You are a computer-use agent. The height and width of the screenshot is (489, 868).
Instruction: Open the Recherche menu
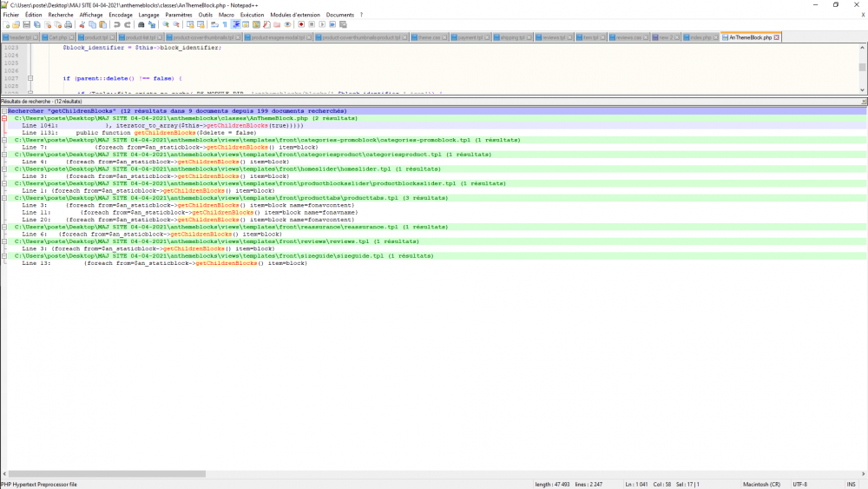pyautogui.click(x=61, y=15)
